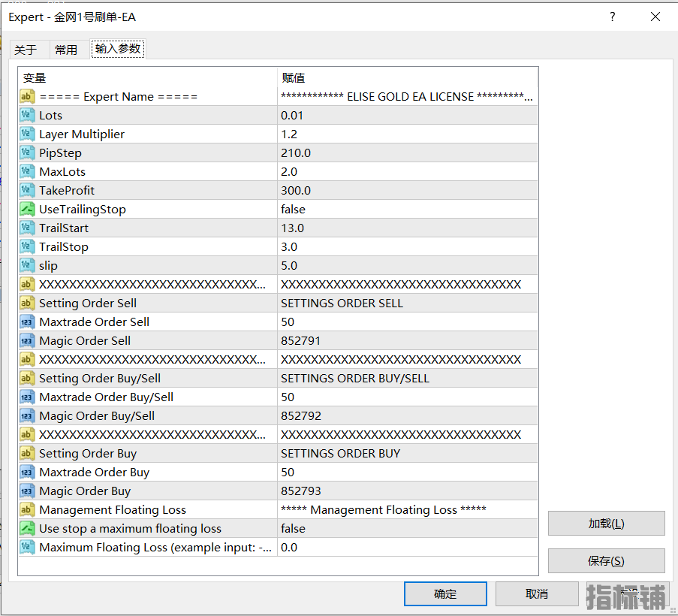Select the 输入参数 tab
This screenshot has width=678, height=616.
(118, 48)
